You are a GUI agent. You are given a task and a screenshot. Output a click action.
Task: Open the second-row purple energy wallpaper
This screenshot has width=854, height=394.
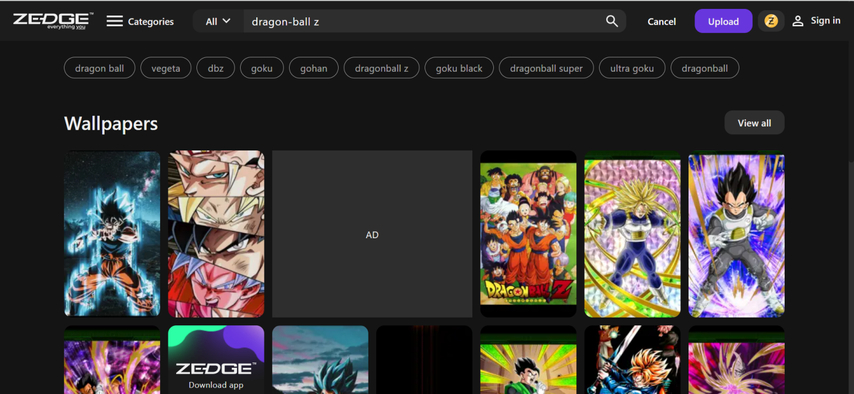click(112, 360)
